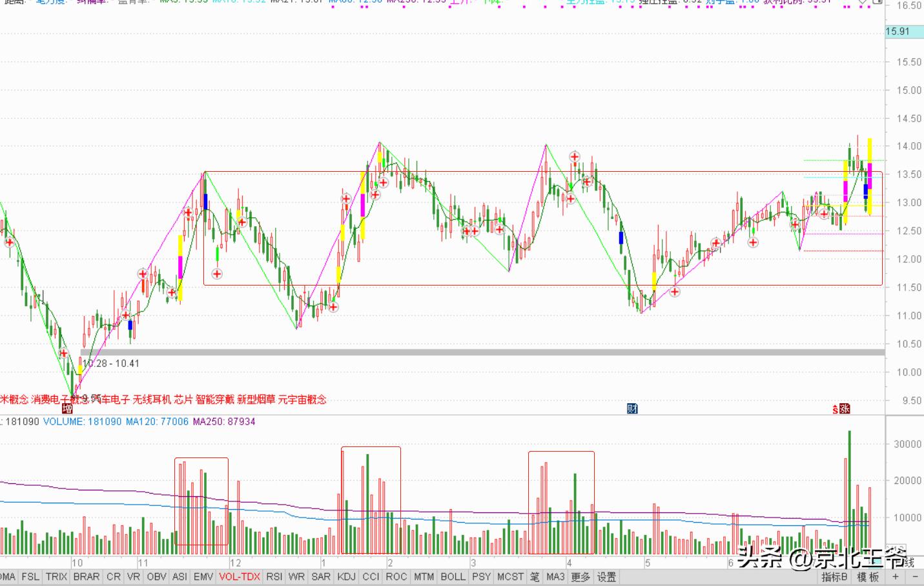Click the 无线耳机 concept tag
924x586 pixels.
[x=152, y=399]
